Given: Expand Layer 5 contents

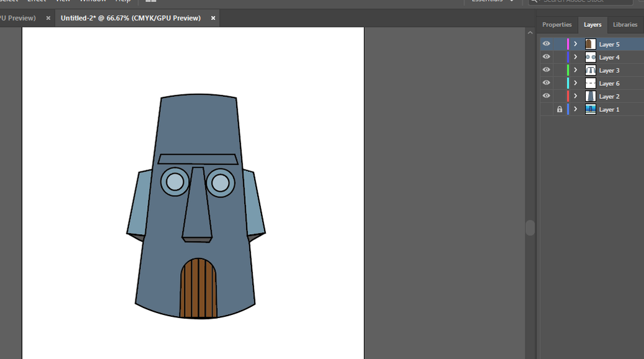Looking at the screenshot, I should tap(576, 44).
